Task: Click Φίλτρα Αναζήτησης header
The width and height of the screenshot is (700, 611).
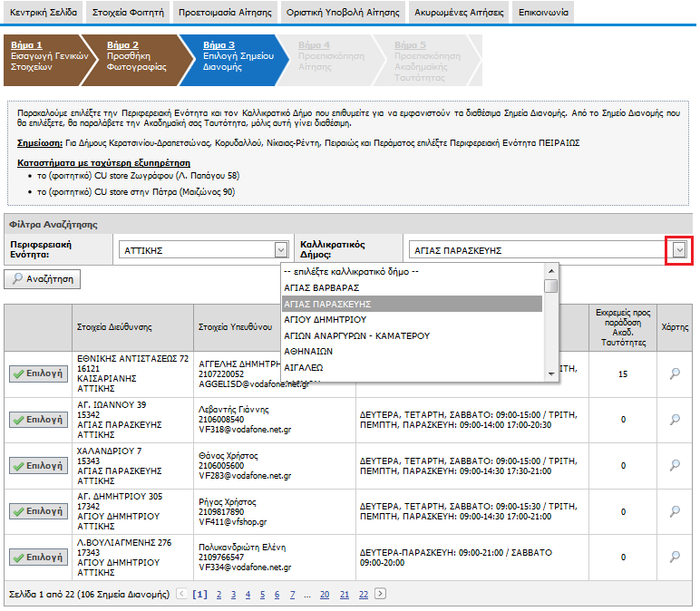Action: 53,225
